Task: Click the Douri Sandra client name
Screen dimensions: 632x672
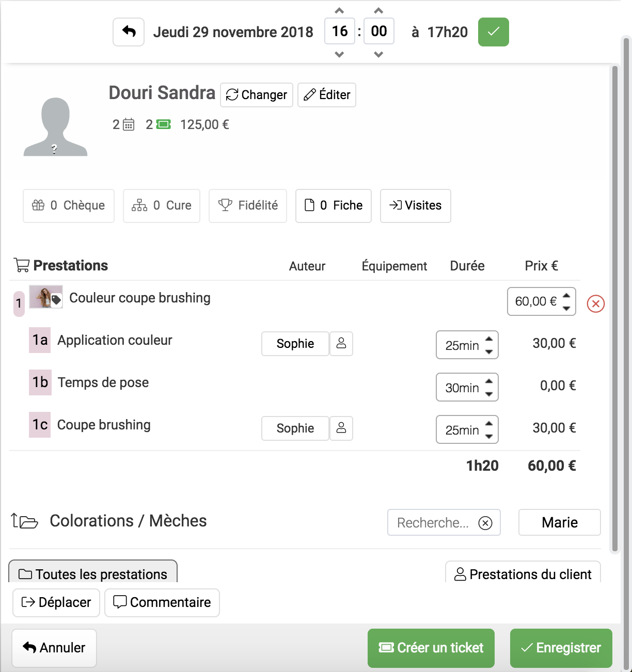Action: (x=162, y=93)
